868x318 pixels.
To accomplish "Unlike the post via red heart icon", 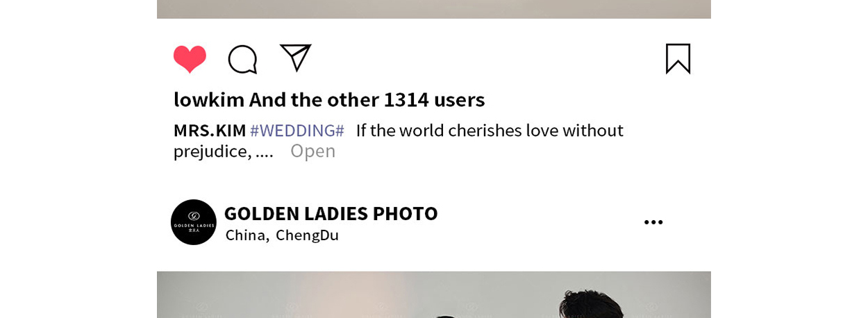I will pyautogui.click(x=190, y=59).
